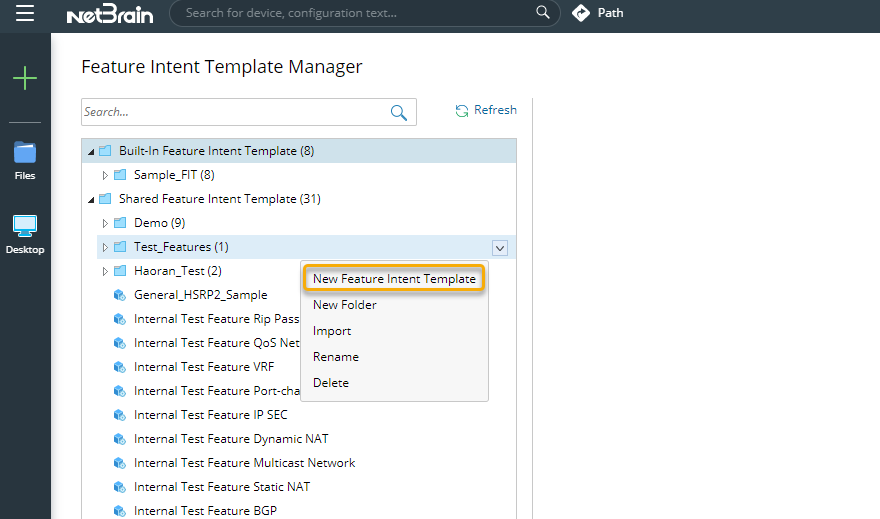This screenshot has width=880, height=519.
Task: Click the Refresh link
Action: point(495,110)
